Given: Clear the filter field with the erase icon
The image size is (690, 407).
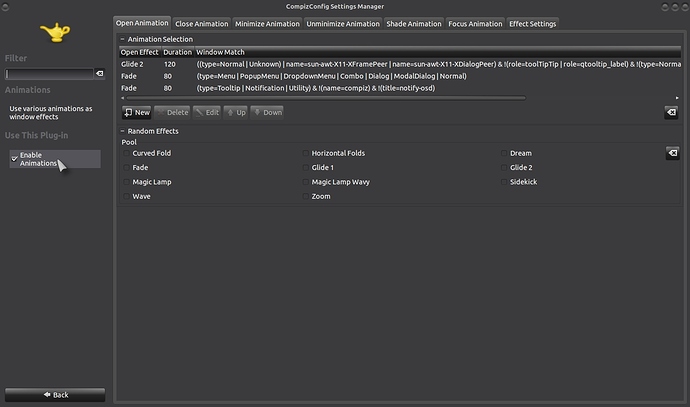Looking at the screenshot, I should coord(100,73).
